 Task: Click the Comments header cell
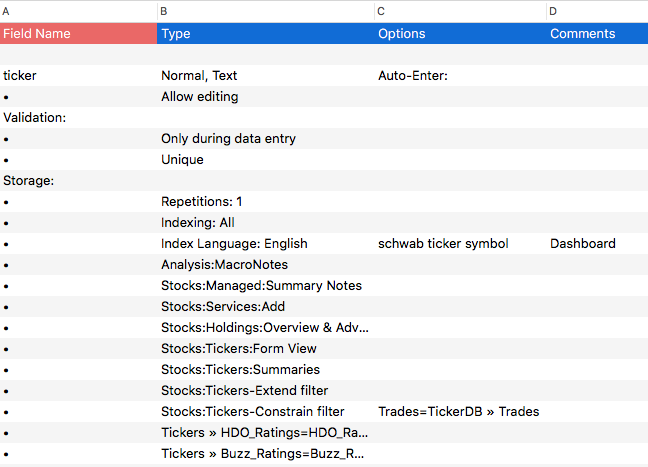[x=597, y=33]
